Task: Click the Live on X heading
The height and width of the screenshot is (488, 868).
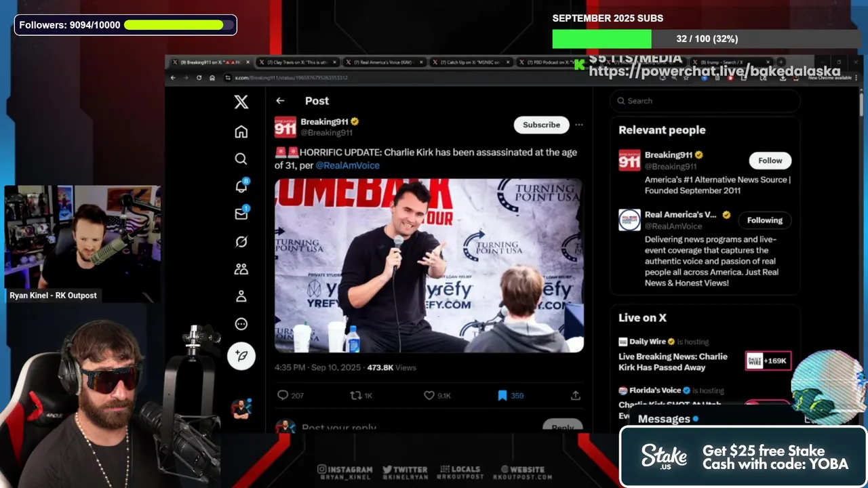Action: point(642,317)
